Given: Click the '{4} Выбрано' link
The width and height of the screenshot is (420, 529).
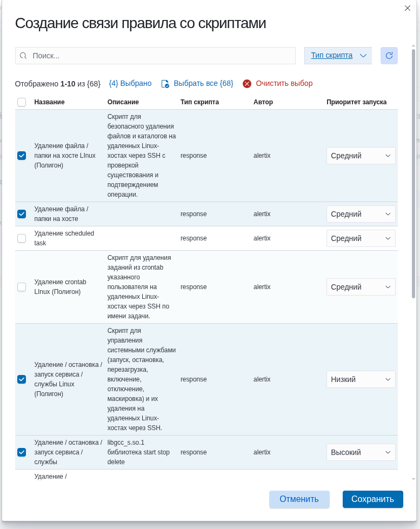Looking at the screenshot, I should pyautogui.click(x=130, y=84).
